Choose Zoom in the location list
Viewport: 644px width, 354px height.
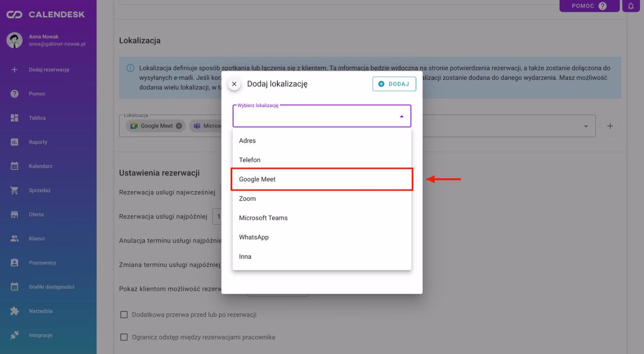(322, 198)
